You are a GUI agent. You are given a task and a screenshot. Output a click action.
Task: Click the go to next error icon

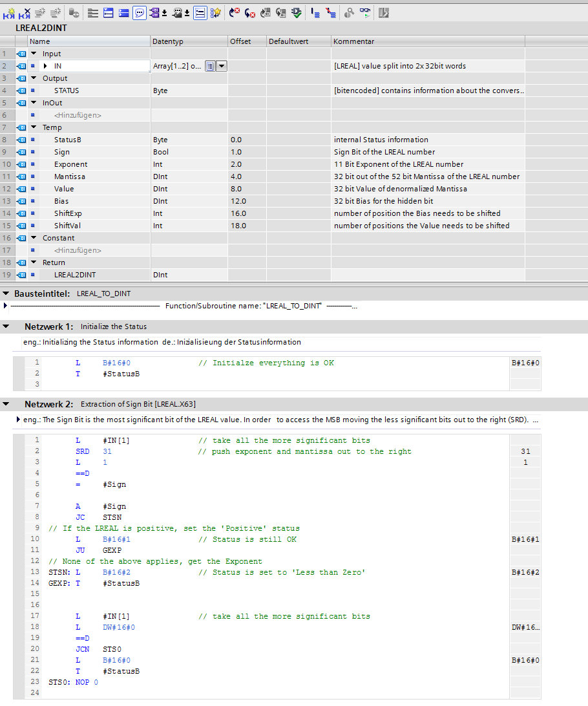pyautogui.click(x=250, y=12)
